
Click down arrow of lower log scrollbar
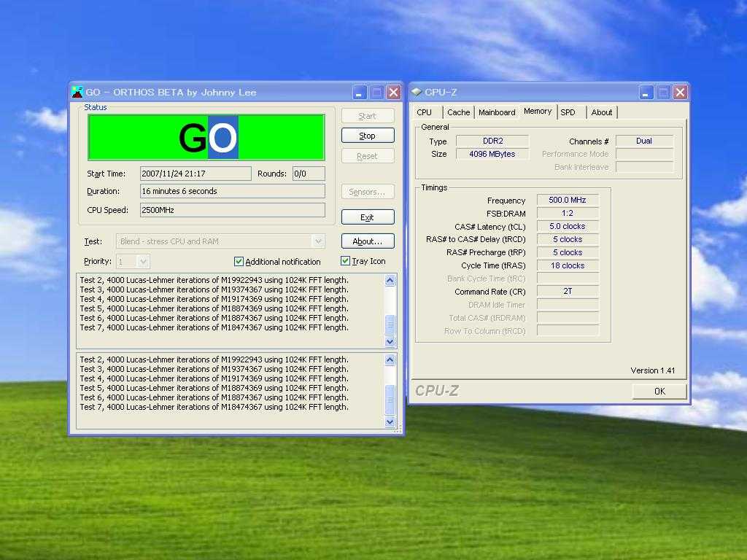point(390,421)
